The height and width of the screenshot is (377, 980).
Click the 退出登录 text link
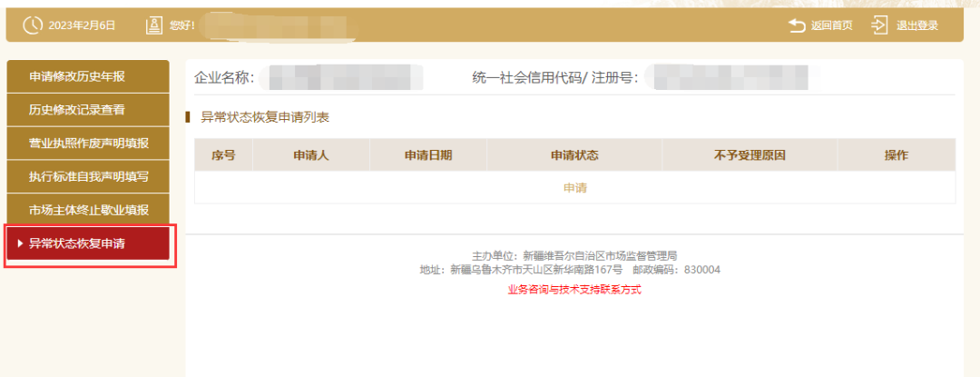pos(917,25)
